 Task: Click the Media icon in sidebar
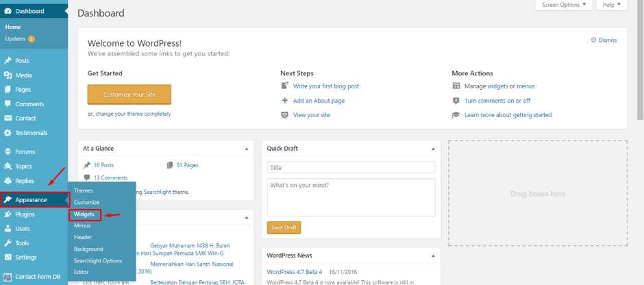[8, 75]
